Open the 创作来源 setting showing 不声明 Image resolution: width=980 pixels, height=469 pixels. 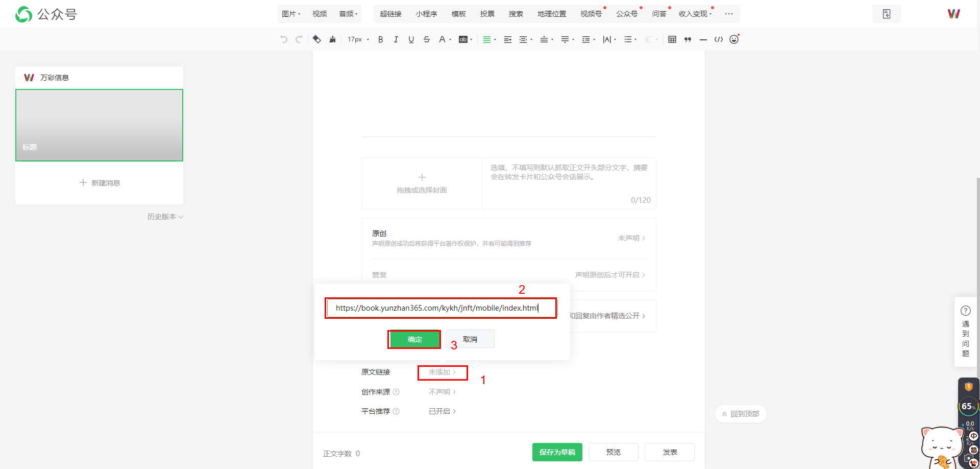[x=442, y=392]
